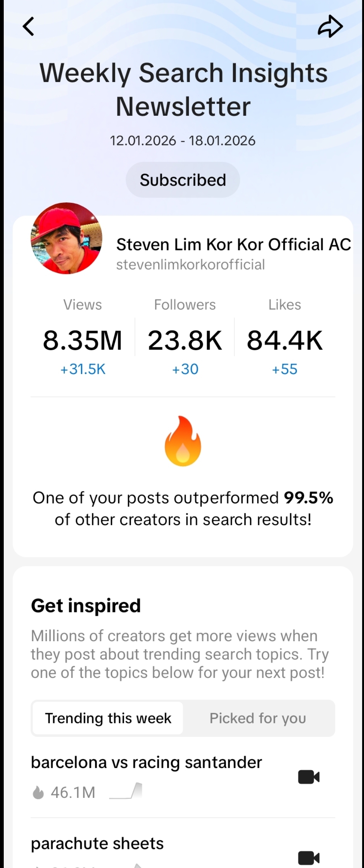Tap the 8.35M Views stat

[82, 340]
